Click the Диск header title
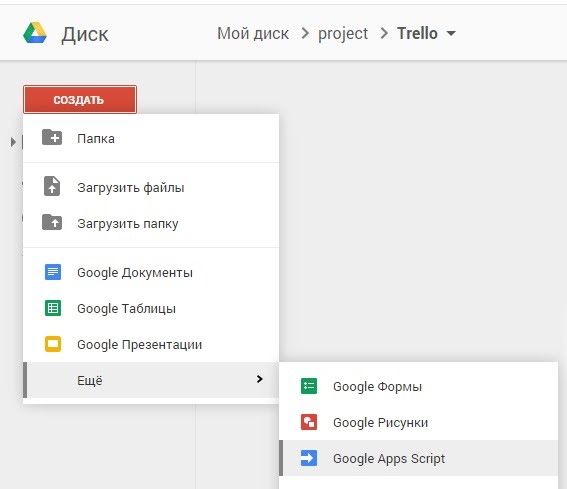 tap(85, 35)
